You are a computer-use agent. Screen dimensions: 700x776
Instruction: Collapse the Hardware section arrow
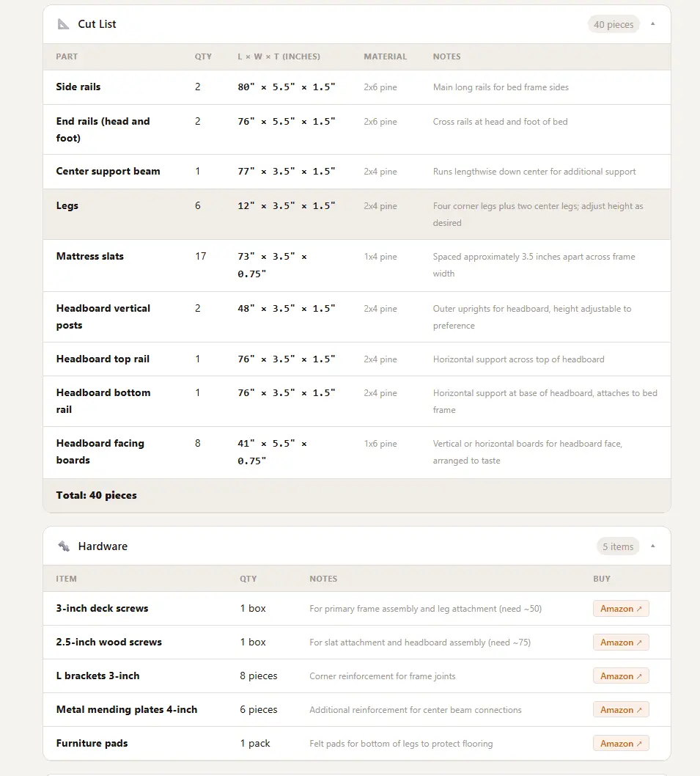[x=652, y=546]
